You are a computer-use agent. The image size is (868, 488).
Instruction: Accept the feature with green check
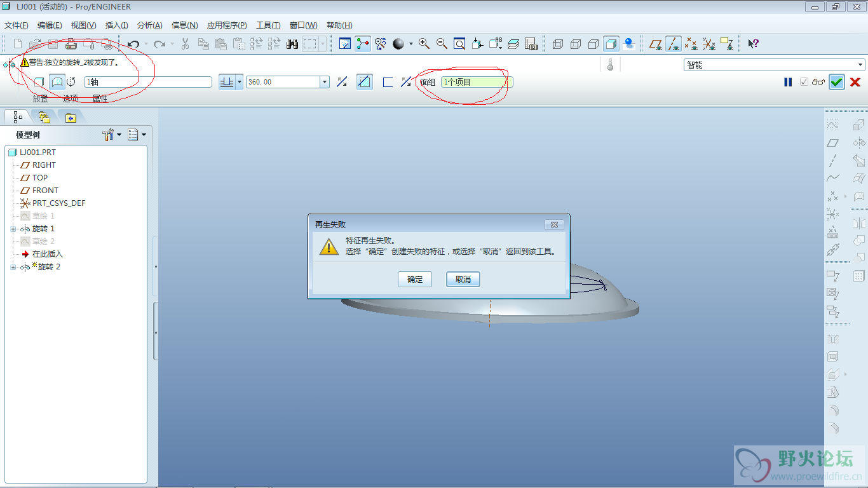[x=837, y=82]
